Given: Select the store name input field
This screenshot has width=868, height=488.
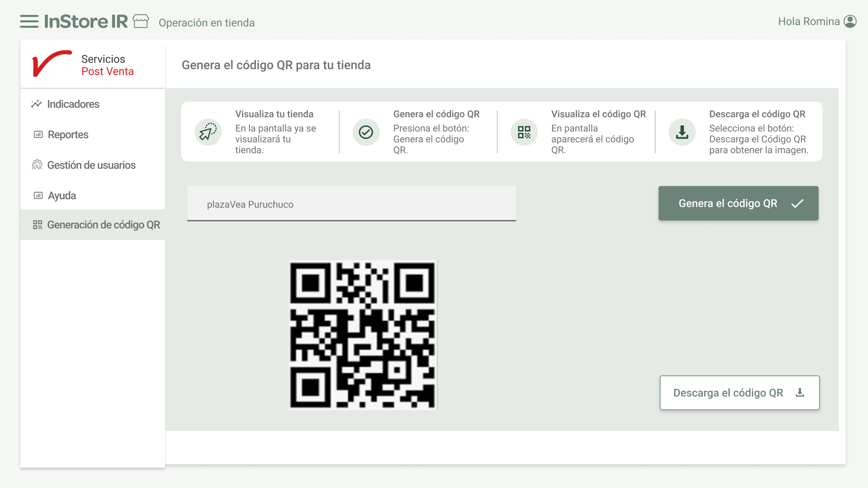Looking at the screenshot, I should point(352,204).
